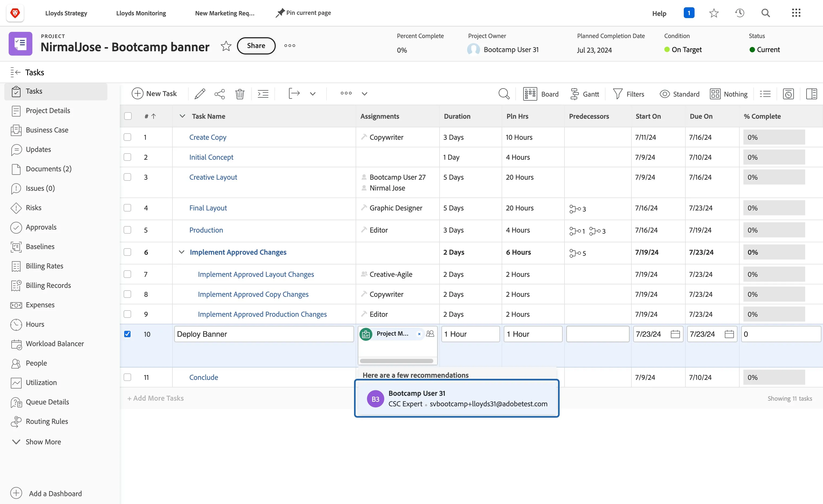The height and width of the screenshot is (504, 823).
Task: Tick the select-all tasks header checkbox
Action: (x=128, y=116)
